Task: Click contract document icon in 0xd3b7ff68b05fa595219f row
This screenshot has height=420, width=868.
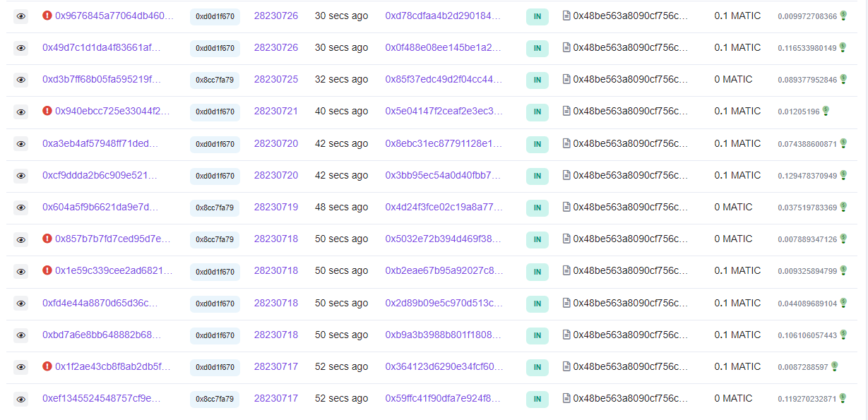Action: (x=566, y=79)
